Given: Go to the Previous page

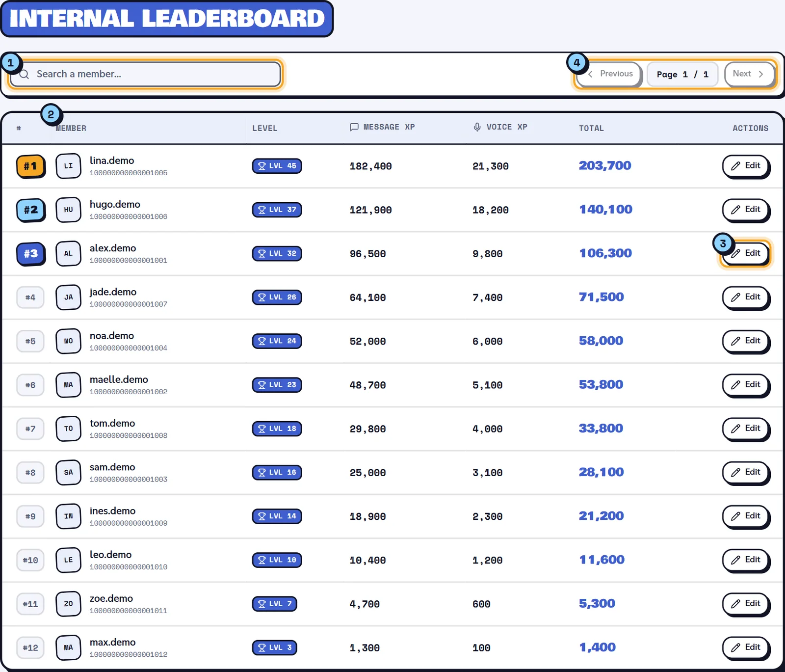Looking at the screenshot, I should (x=609, y=74).
